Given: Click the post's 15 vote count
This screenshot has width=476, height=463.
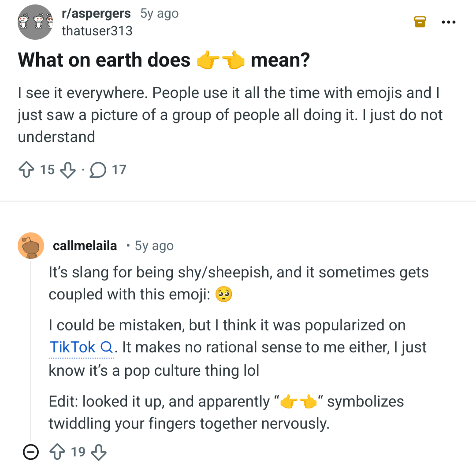Looking at the screenshot, I should pyautogui.click(x=47, y=170).
